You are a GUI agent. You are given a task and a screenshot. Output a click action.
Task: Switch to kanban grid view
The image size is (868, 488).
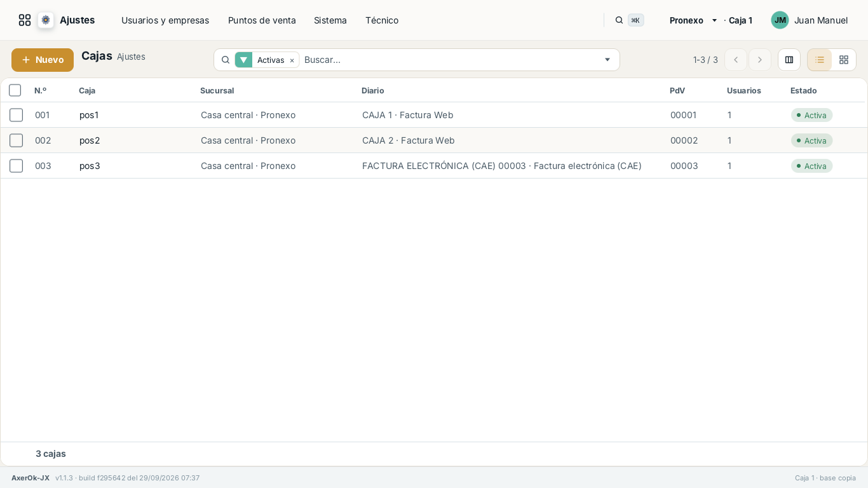844,60
